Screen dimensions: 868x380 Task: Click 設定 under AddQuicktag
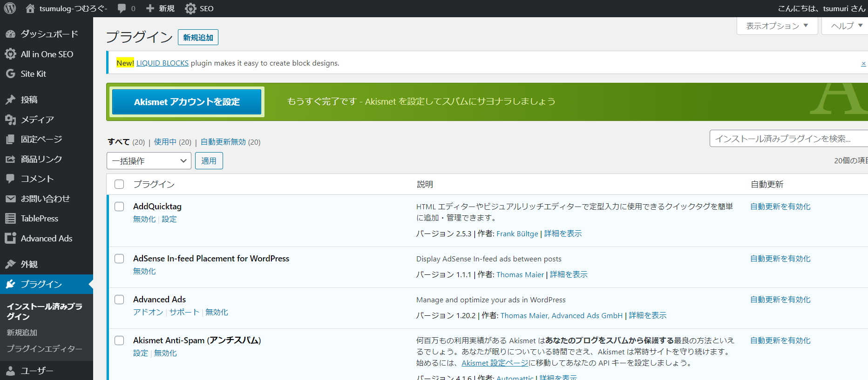pos(170,219)
